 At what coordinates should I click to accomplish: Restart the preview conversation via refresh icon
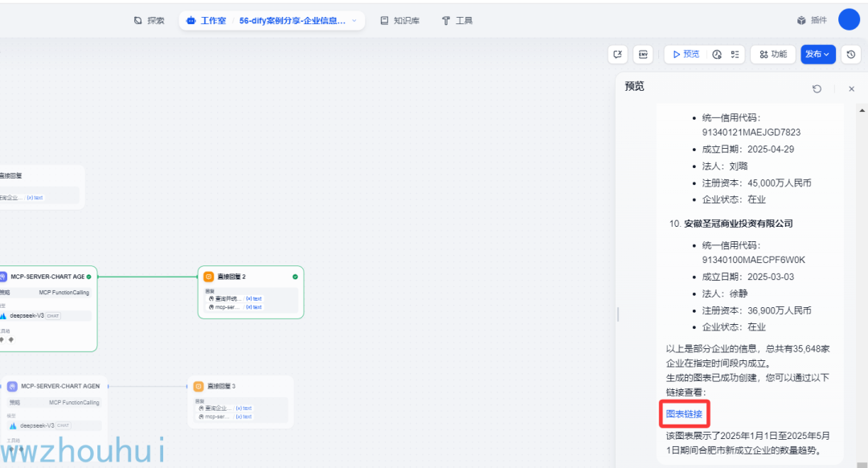coord(817,88)
